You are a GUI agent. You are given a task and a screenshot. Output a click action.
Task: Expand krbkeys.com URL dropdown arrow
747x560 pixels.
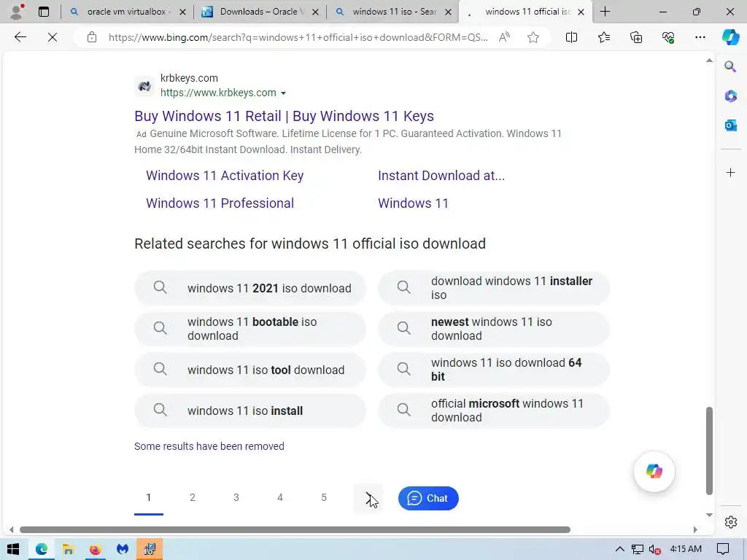point(284,93)
